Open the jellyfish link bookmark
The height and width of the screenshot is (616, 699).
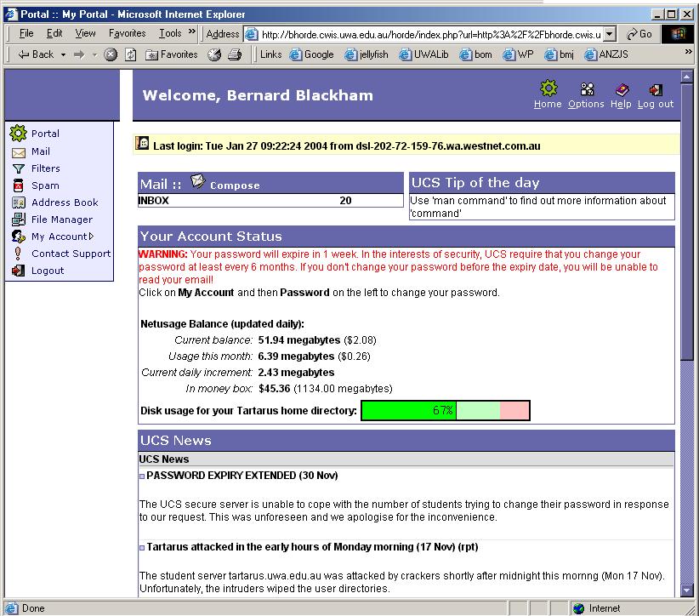[x=367, y=54]
